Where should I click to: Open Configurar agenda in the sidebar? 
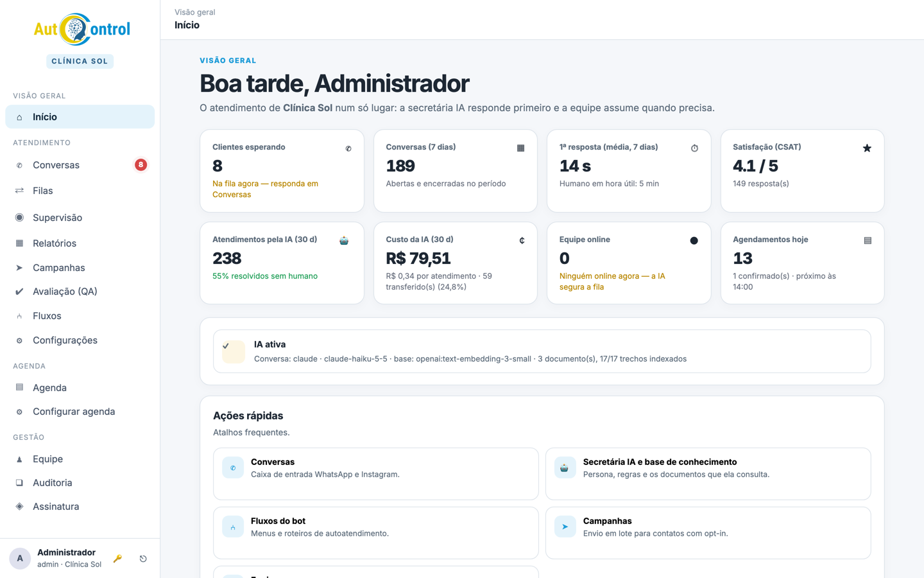(x=80, y=412)
